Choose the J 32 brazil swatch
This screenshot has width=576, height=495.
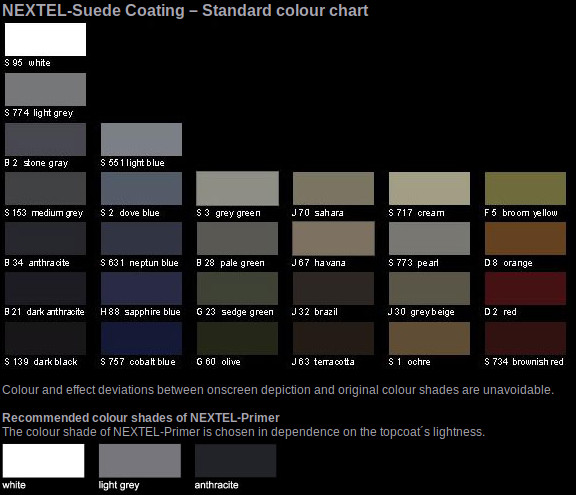tap(333, 288)
